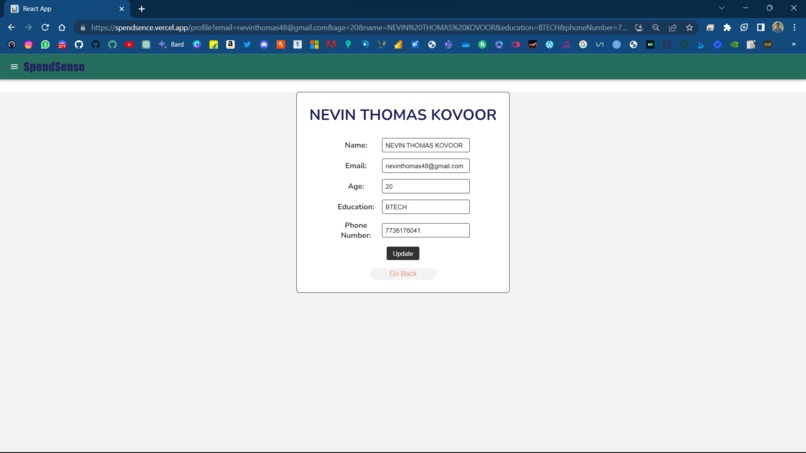Focus the Name input field

click(425, 146)
